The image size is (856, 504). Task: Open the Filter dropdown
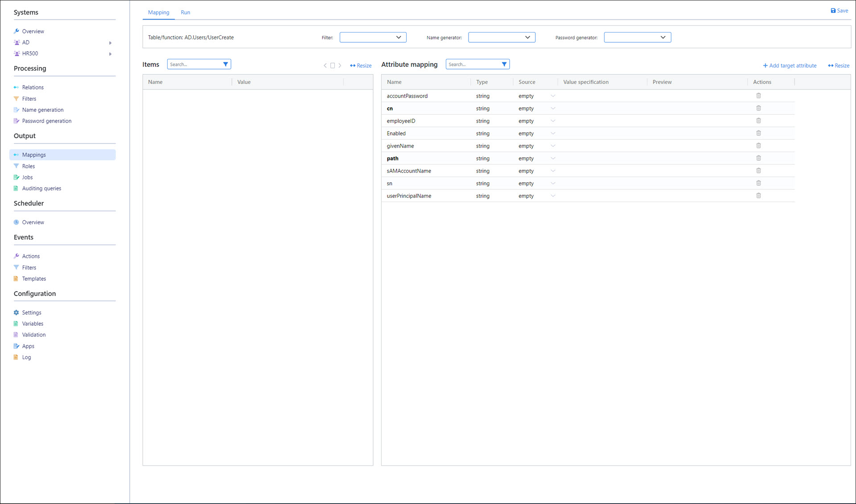(x=372, y=37)
